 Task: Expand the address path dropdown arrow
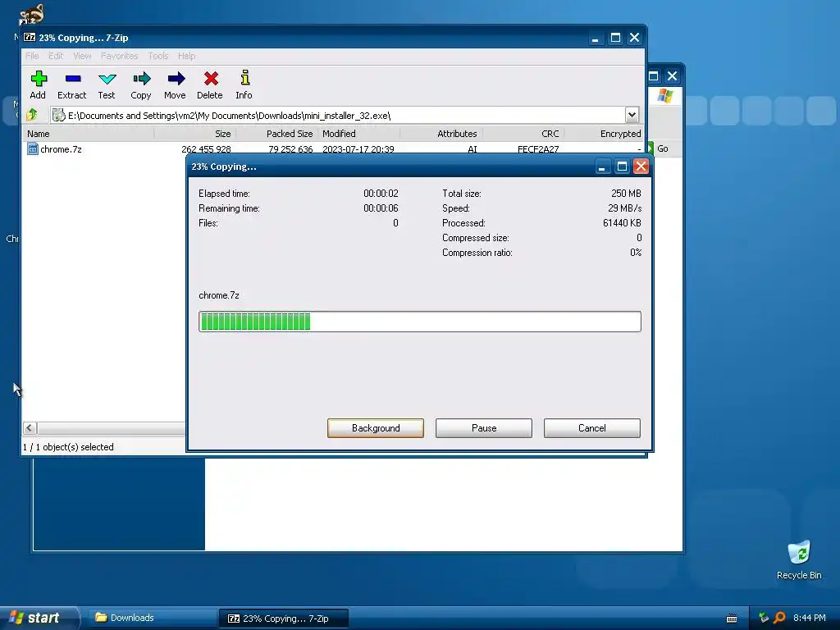click(632, 115)
